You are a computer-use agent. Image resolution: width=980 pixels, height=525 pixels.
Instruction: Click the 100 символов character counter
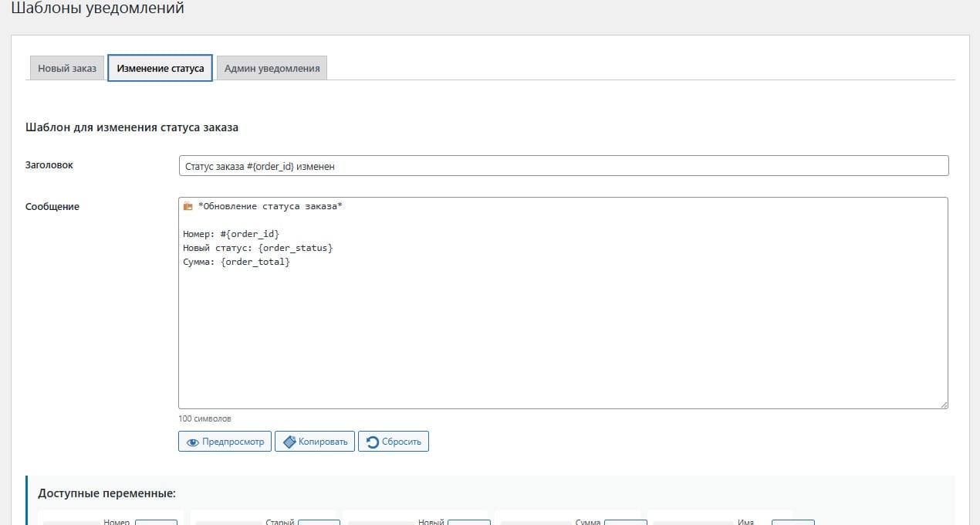(204, 418)
